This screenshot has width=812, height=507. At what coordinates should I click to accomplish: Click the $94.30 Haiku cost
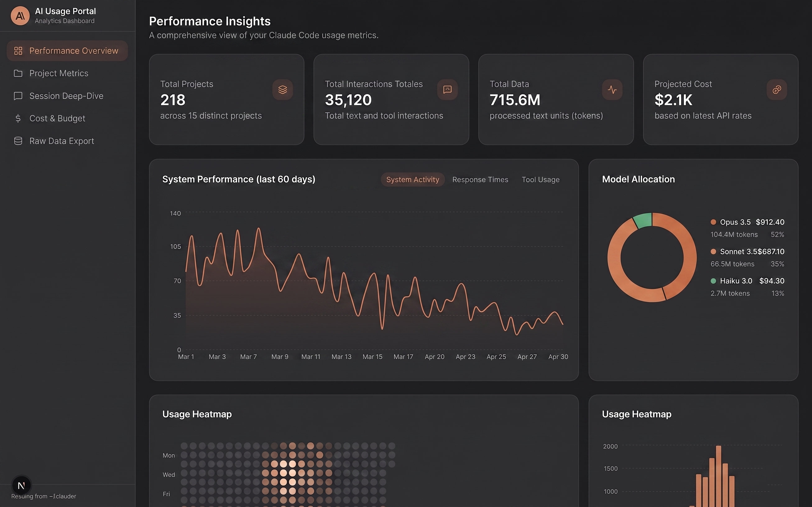pyautogui.click(x=772, y=281)
